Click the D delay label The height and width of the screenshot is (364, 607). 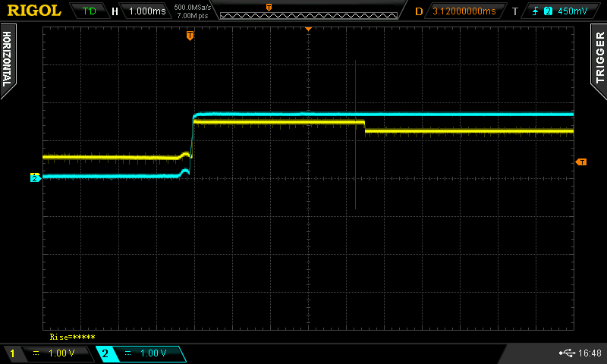(x=419, y=11)
